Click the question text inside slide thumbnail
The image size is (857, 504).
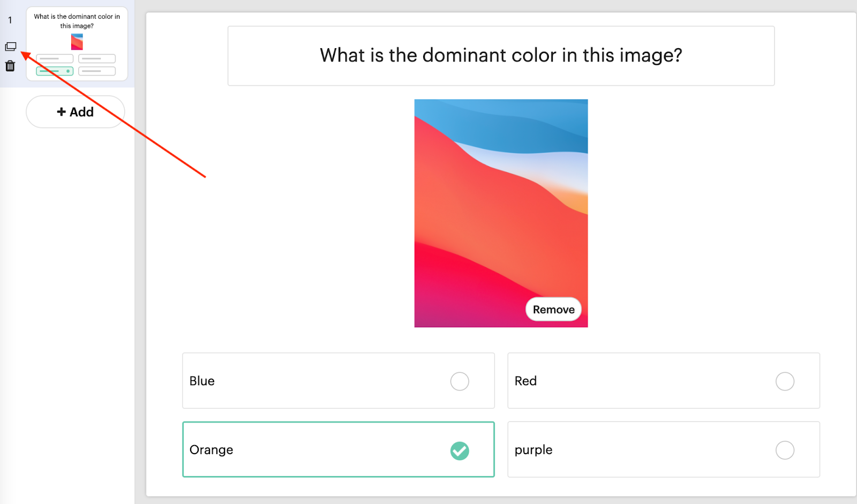coord(77,21)
